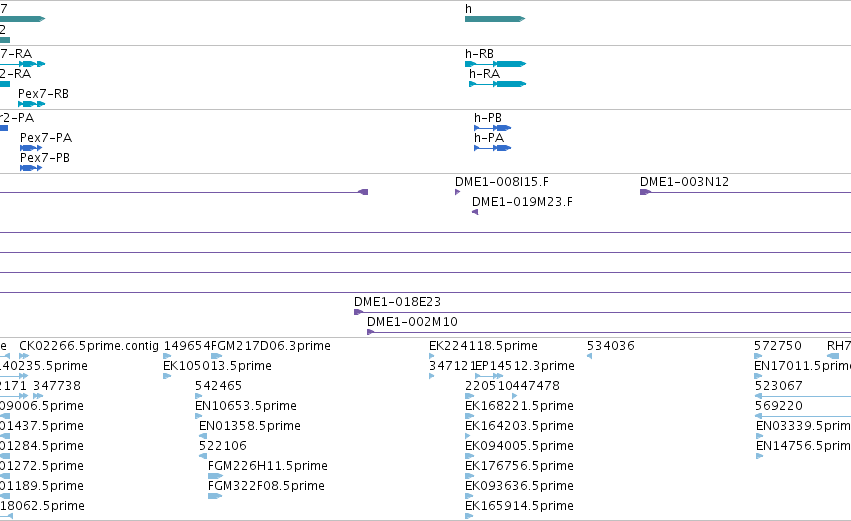Open the 522106 EST feature
Screen dimensions: 851x521
(203, 456)
